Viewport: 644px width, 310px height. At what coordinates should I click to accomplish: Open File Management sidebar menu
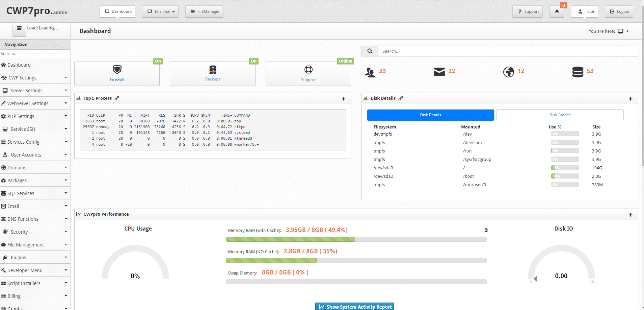click(35, 245)
